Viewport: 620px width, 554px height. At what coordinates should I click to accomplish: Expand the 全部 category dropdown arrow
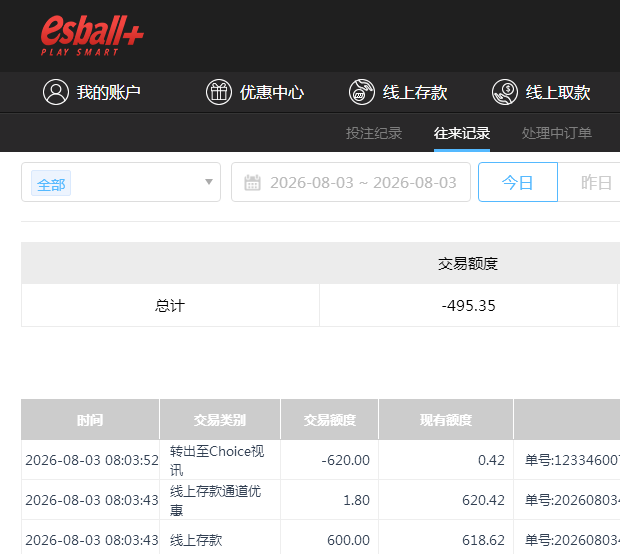[x=209, y=182]
